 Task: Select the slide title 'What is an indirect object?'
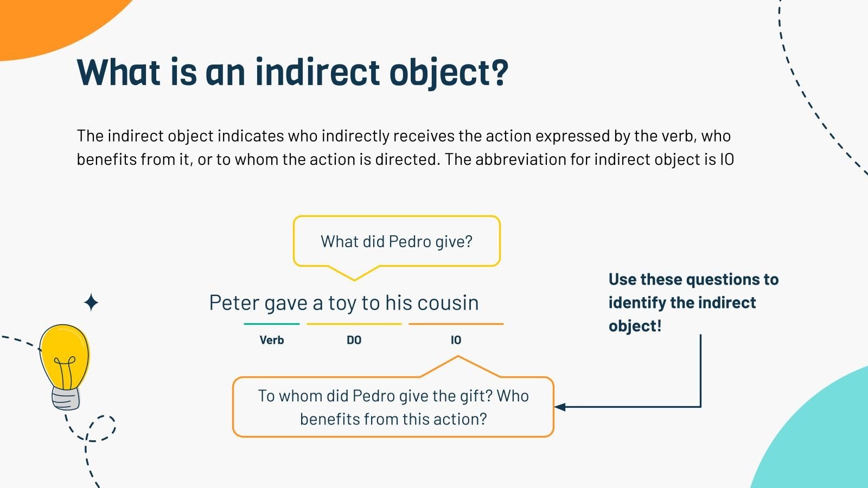[x=292, y=72]
